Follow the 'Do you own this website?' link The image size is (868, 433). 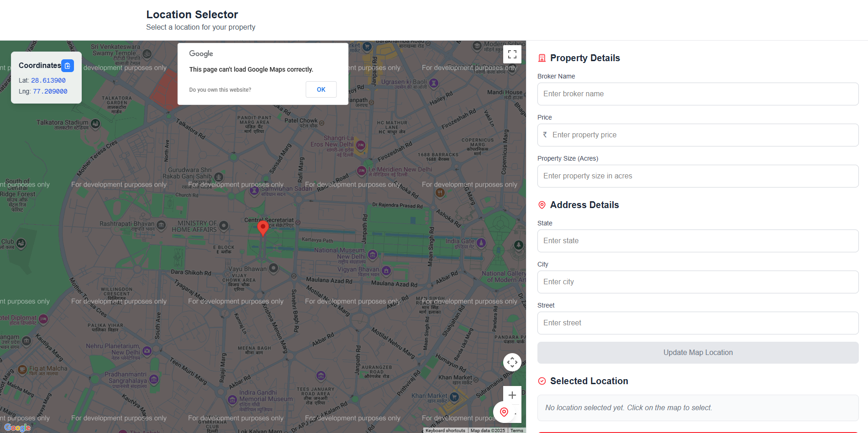pos(220,89)
